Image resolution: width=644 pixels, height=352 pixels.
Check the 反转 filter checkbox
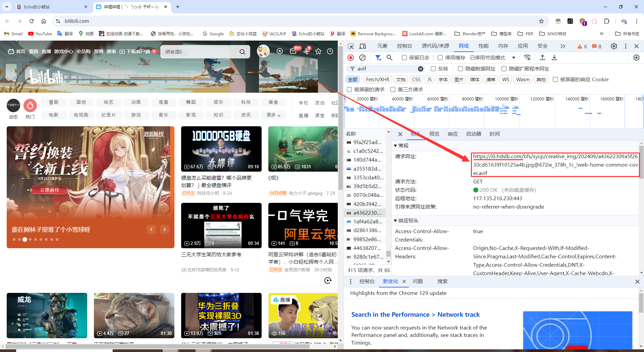click(433, 69)
